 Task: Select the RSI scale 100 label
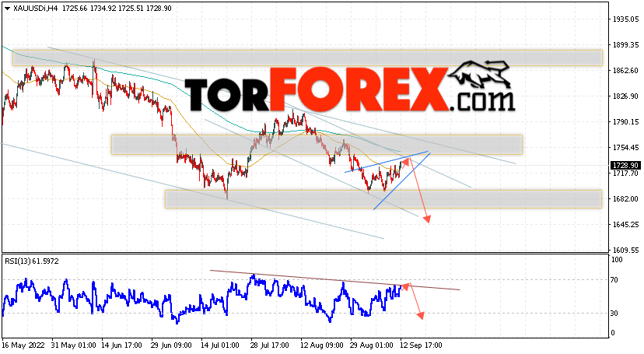(x=617, y=260)
